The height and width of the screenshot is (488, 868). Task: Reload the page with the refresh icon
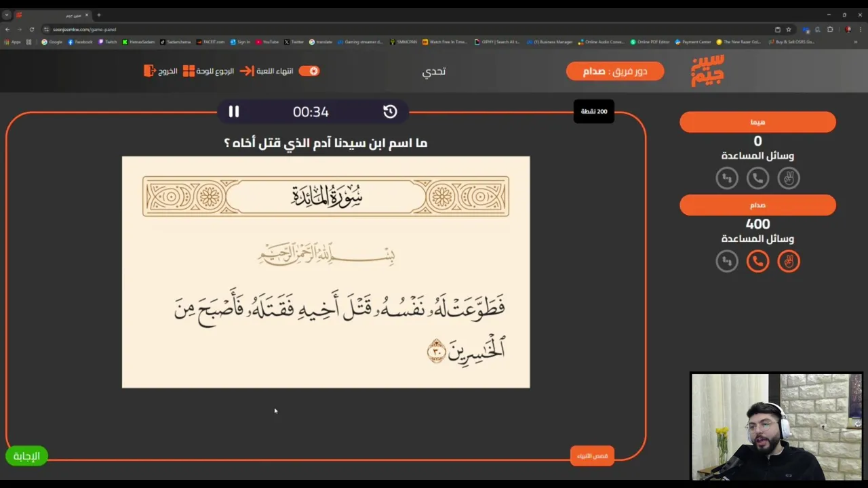pyautogui.click(x=31, y=29)
